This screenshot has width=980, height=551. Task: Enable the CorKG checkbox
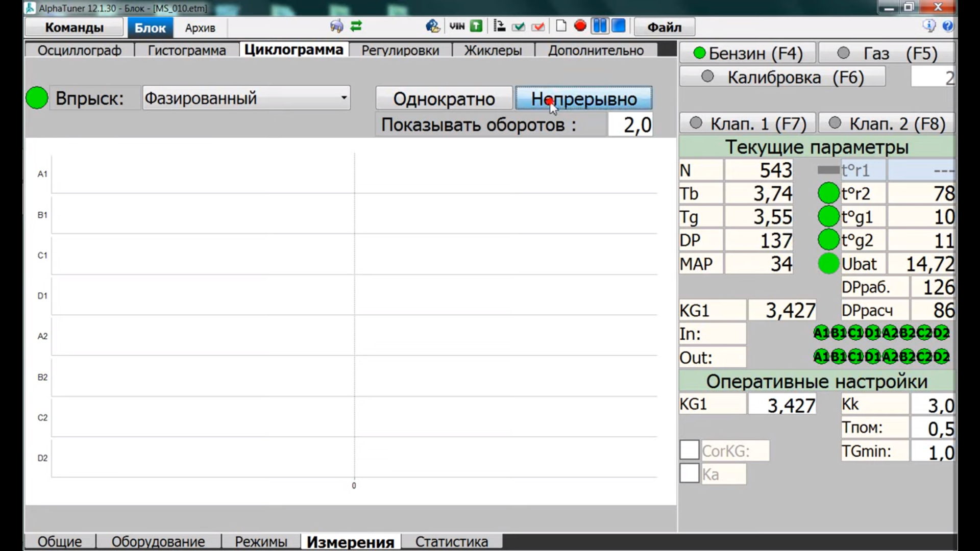click(x=689, y=450)
